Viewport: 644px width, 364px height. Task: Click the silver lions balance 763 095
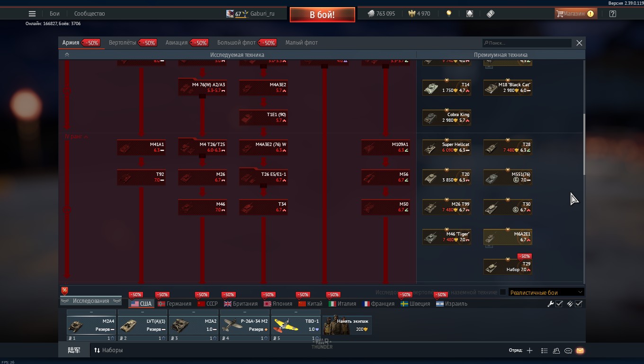(381, 14)
